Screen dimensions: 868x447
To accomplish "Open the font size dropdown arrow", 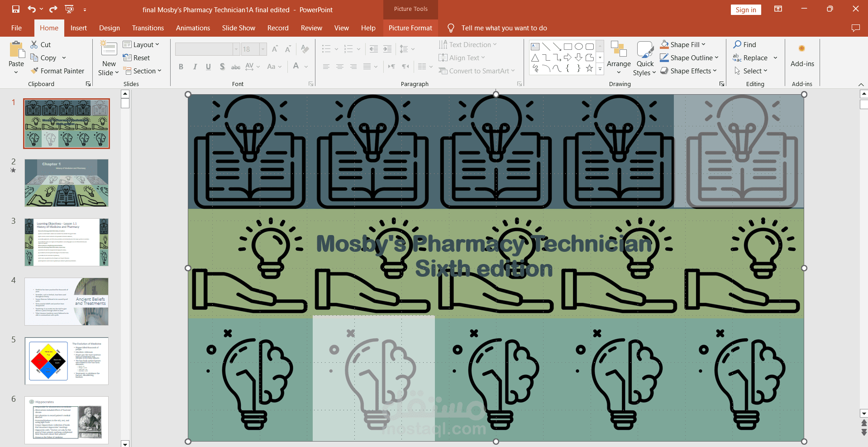I will click(262, 49).
